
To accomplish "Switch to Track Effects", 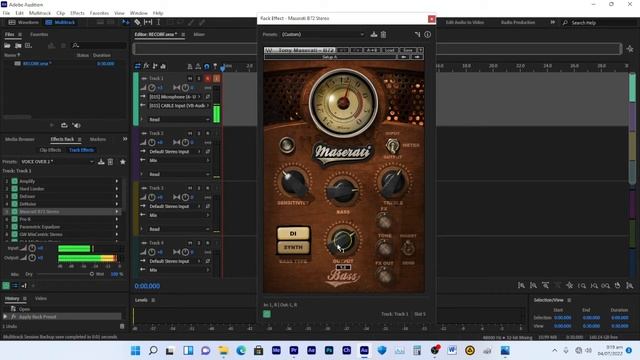I will pyautogui.click(x=81, y=150).
